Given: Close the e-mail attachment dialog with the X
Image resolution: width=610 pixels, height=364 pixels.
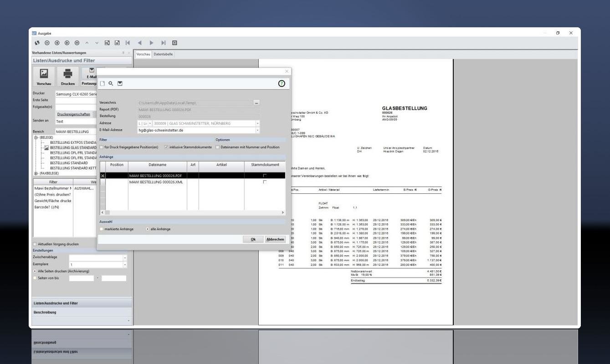Looking at the screenshot, I should tap(287, 71).
